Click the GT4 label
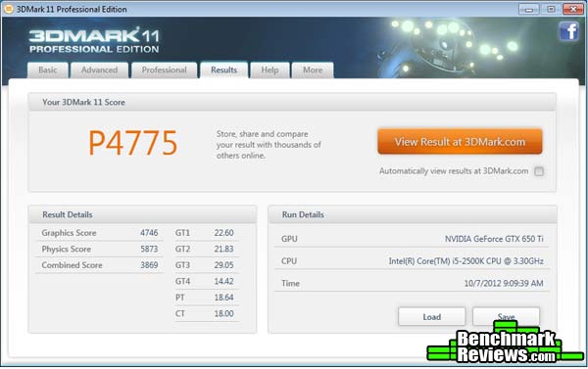588x369 pixels. pyautogui.click(x=182, y=281)
